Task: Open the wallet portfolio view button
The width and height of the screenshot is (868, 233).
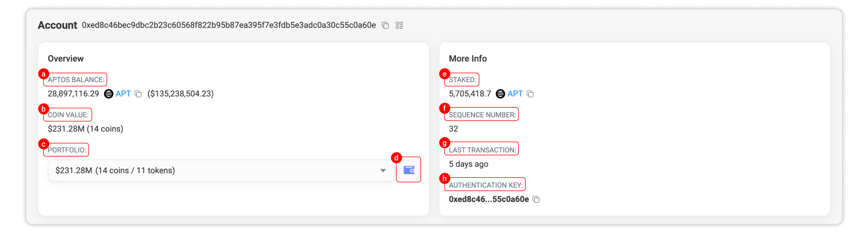Action: click(x=409, y=170)
